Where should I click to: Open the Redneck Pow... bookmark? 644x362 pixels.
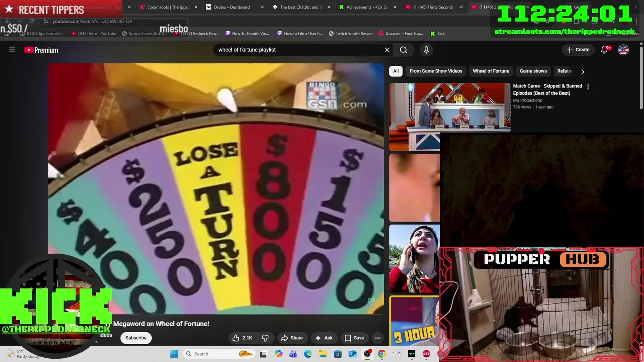coord(197,33)
